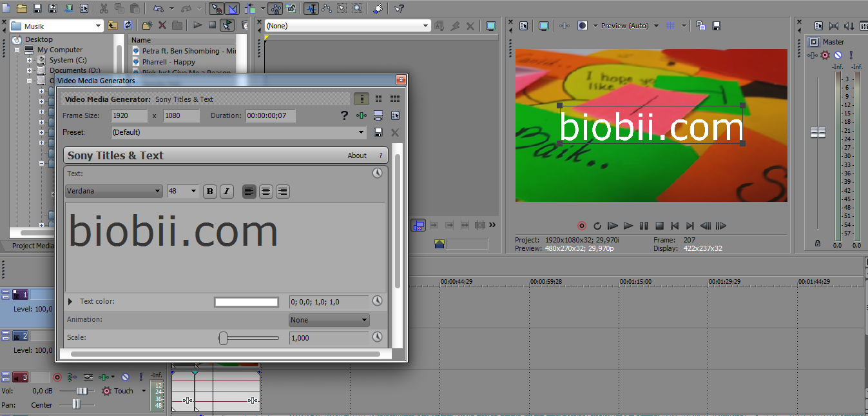Click the Duration field in generator
The image size is (868, 416).
(x=271, y=116)
